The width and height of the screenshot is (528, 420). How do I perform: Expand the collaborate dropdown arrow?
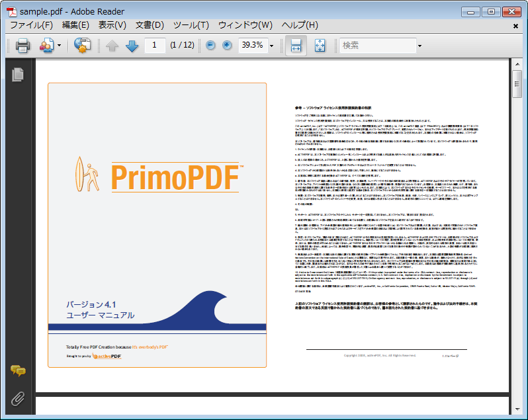click(60, 45)
